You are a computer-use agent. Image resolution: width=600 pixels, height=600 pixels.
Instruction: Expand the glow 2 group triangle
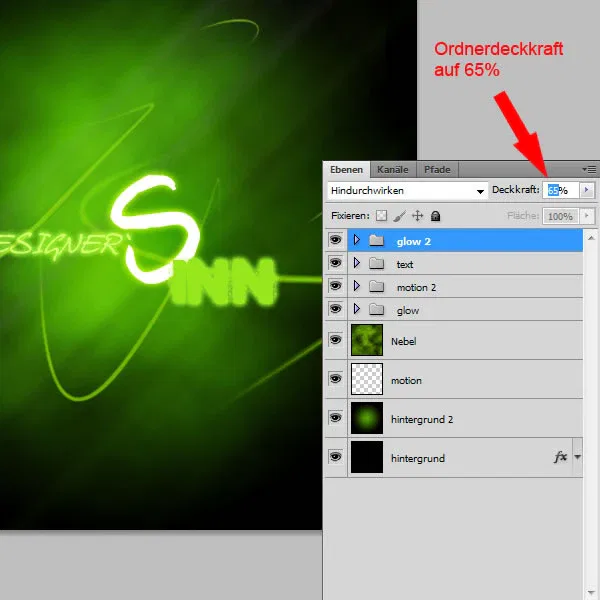coord(357,240)
